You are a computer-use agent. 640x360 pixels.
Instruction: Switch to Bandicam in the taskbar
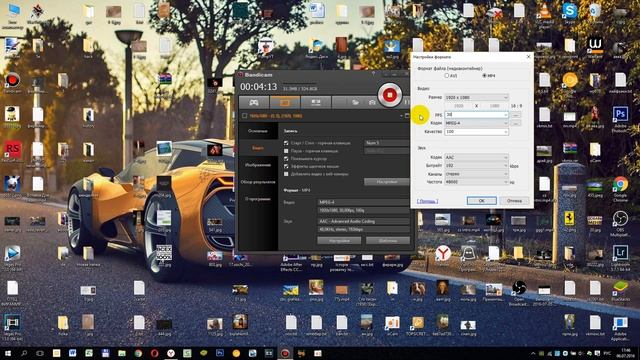coord(285,353)
